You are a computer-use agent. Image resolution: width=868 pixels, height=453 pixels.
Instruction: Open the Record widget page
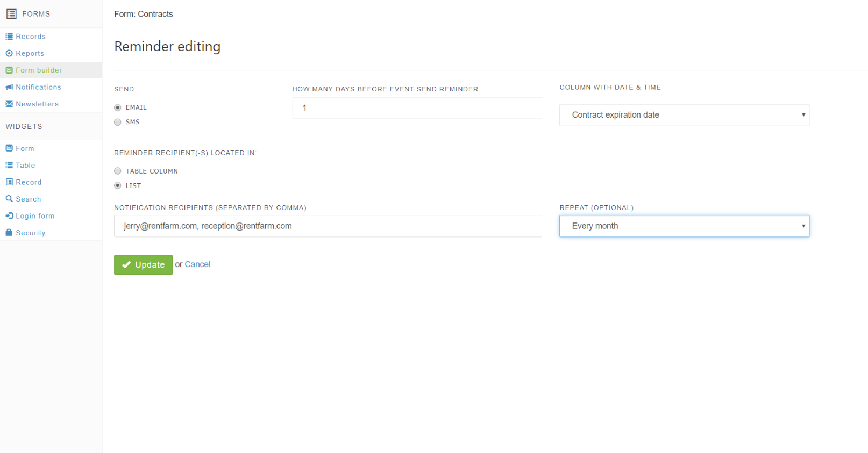click(x=29, y=182)
